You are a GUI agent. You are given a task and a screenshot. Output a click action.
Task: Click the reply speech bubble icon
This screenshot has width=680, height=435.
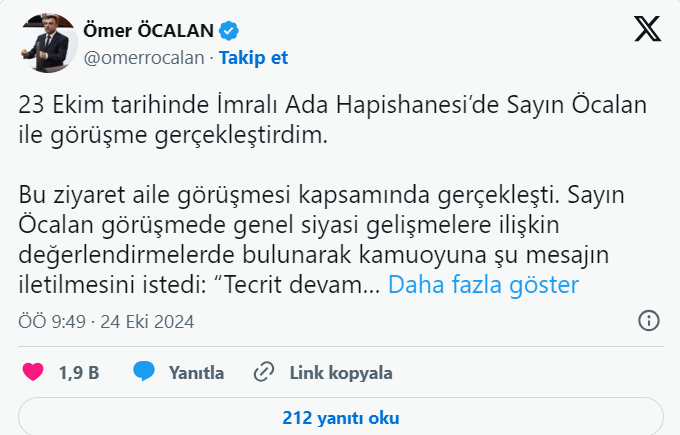pos(144,373)
